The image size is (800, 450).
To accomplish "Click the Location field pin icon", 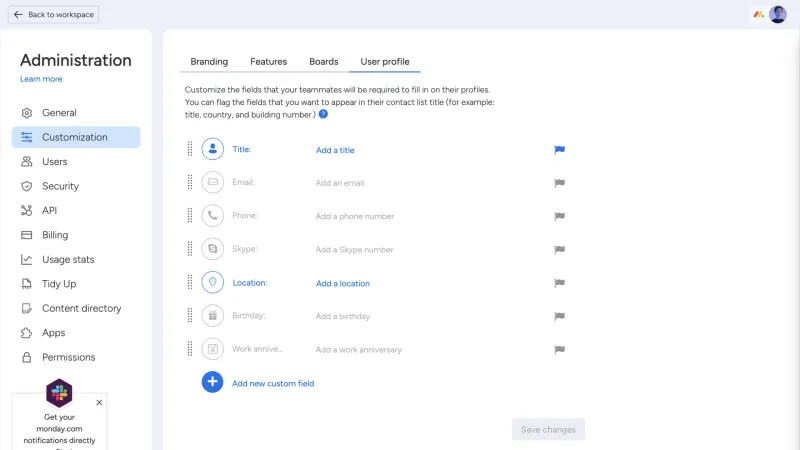I will 213,282.
